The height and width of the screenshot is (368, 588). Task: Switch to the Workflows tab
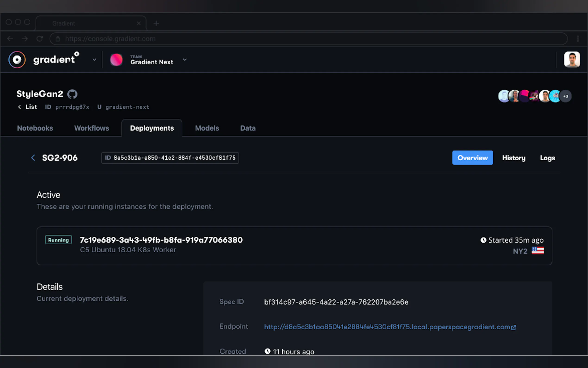92,128
